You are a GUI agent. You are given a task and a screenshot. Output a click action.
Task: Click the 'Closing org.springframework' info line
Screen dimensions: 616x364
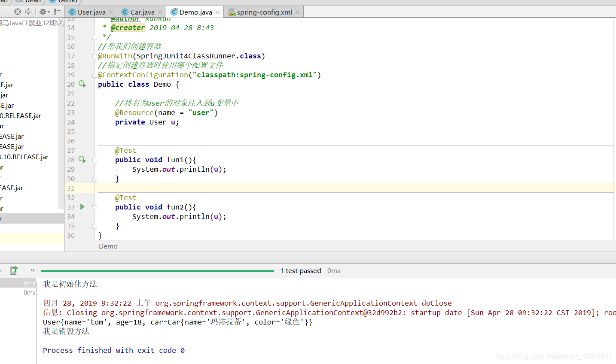pyautogui.click(x=329, y=312)
